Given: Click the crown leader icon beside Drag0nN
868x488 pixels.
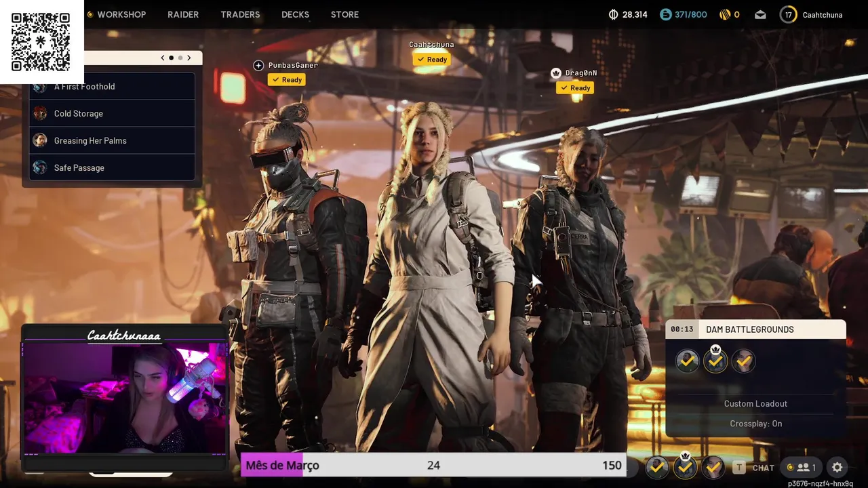Looking at the screenshot, I should pyautogui.click(x=556, y=73).
